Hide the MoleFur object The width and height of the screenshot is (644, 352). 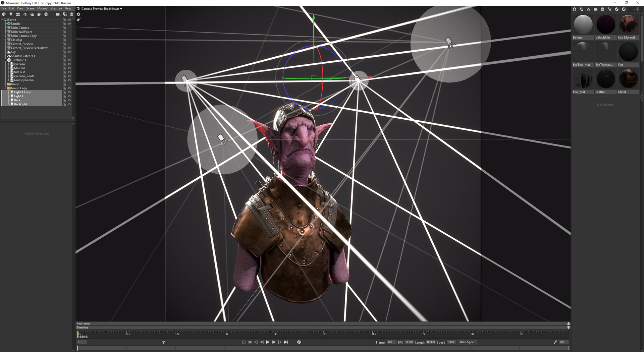coord(69,68)
